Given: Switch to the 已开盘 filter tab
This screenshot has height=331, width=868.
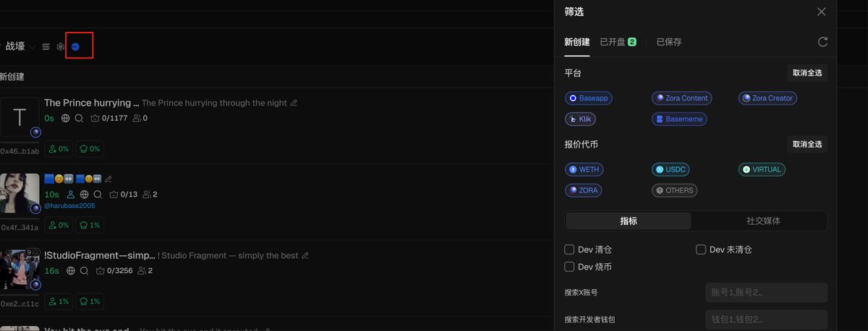Looking at the screenshot, I should [x=618, y=42].
